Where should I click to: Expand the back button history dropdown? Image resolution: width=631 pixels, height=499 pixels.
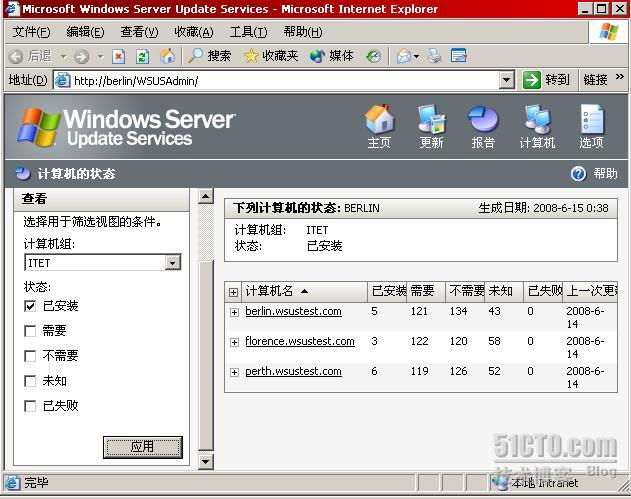click(64, 56)
